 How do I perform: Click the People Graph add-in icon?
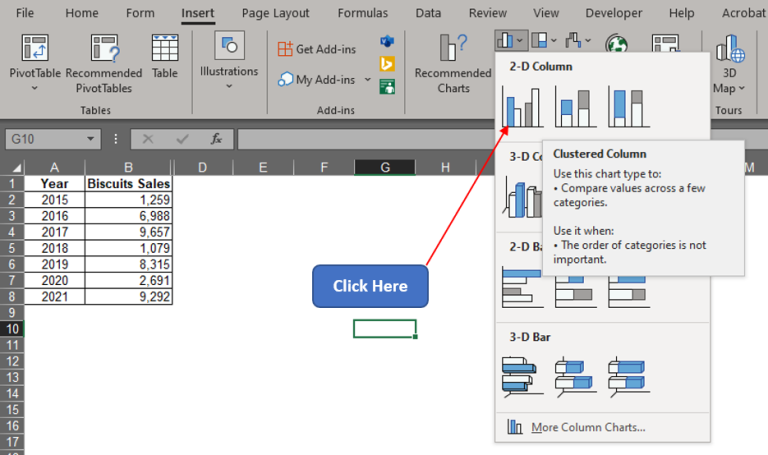pos(387,87)
